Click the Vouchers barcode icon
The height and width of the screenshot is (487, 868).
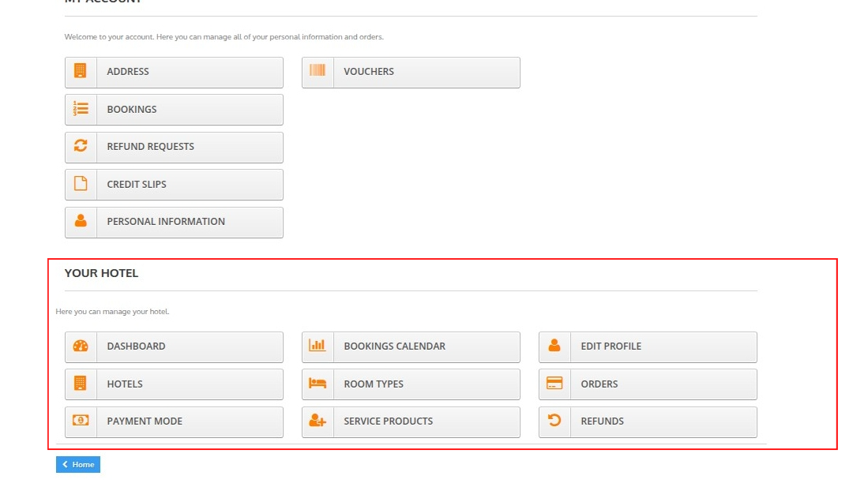tap(318, 70)
